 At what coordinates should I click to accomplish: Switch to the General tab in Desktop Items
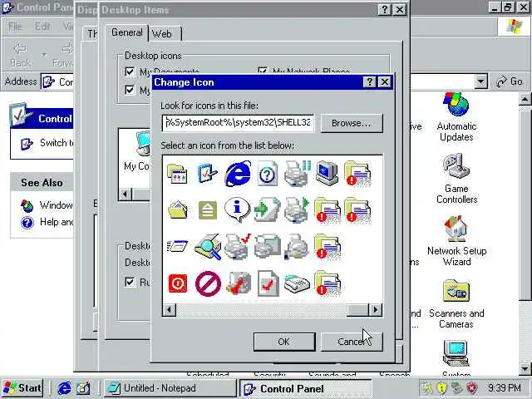(x=127, y=32)
